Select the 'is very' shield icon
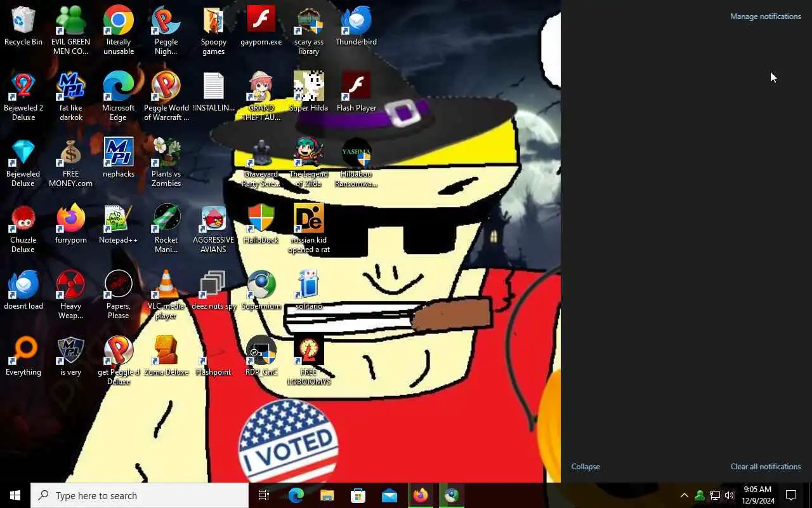Screen dimensions: 812x508 (x=70, y=357)
